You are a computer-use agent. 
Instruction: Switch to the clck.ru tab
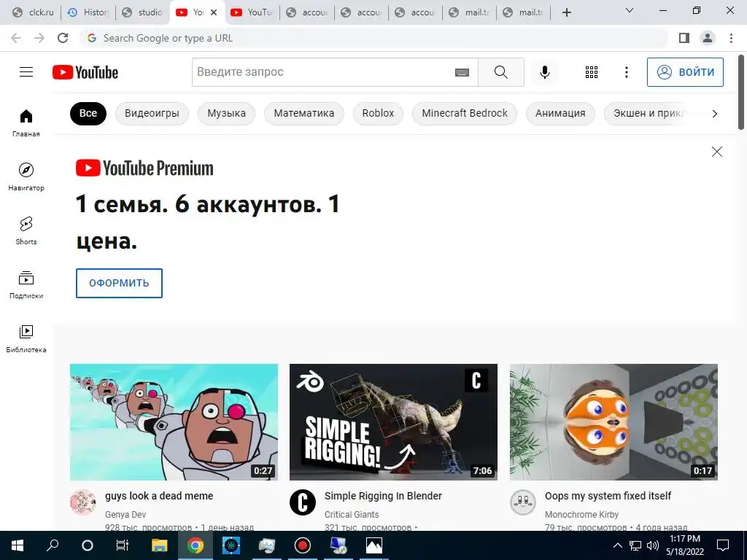32,13
